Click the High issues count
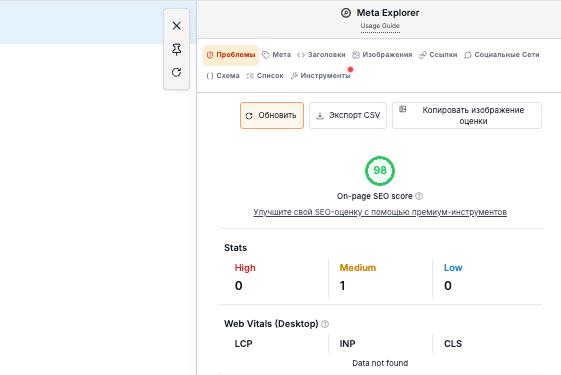Screen dimensions: 561x375 (239, 286)
